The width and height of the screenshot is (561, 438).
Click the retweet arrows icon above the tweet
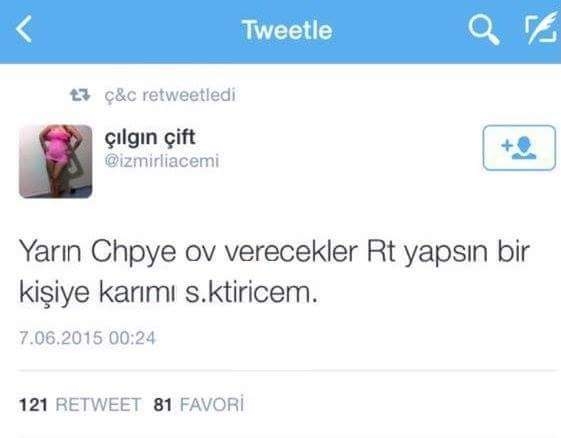tap(80, 95)
